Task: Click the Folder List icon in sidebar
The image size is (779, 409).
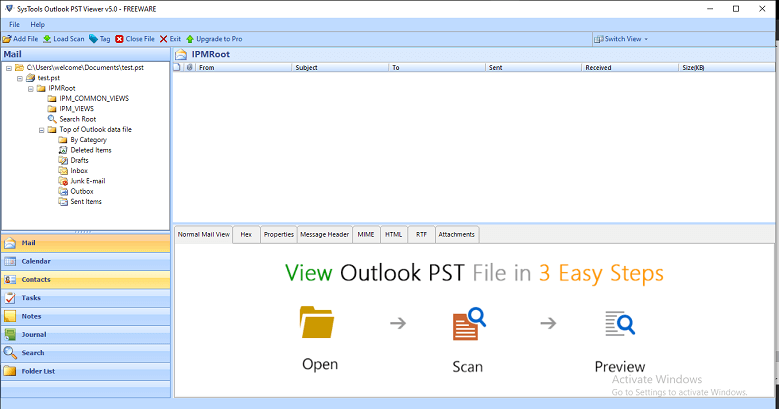Action: click(10, 371)
